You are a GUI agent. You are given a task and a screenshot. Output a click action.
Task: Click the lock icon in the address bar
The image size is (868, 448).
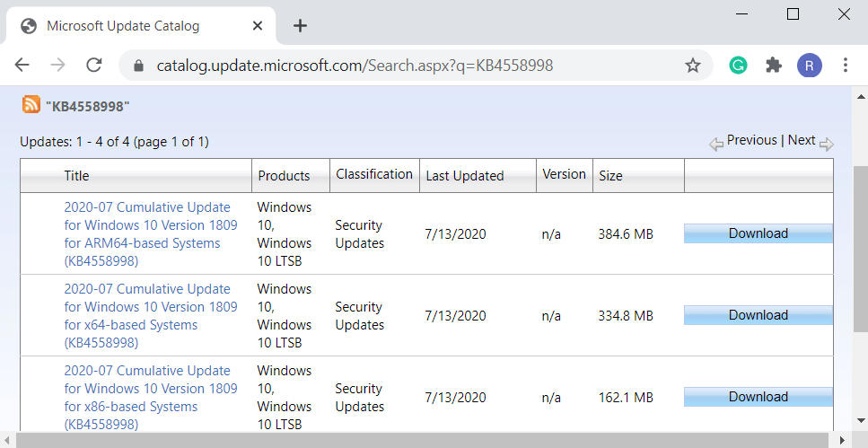139,66
